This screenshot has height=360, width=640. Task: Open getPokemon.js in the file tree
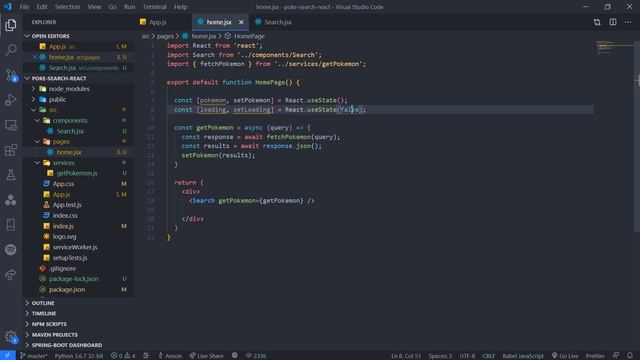pos(77,173)
